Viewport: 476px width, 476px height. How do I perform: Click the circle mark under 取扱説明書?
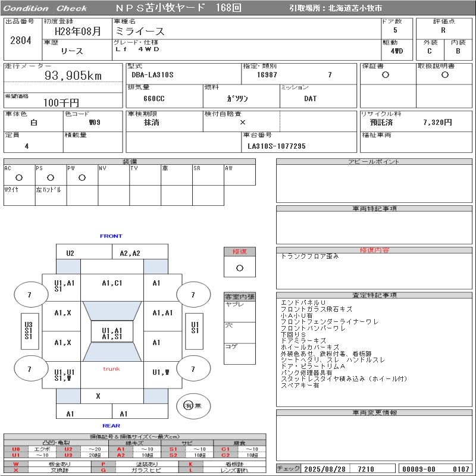click(444, 75)
